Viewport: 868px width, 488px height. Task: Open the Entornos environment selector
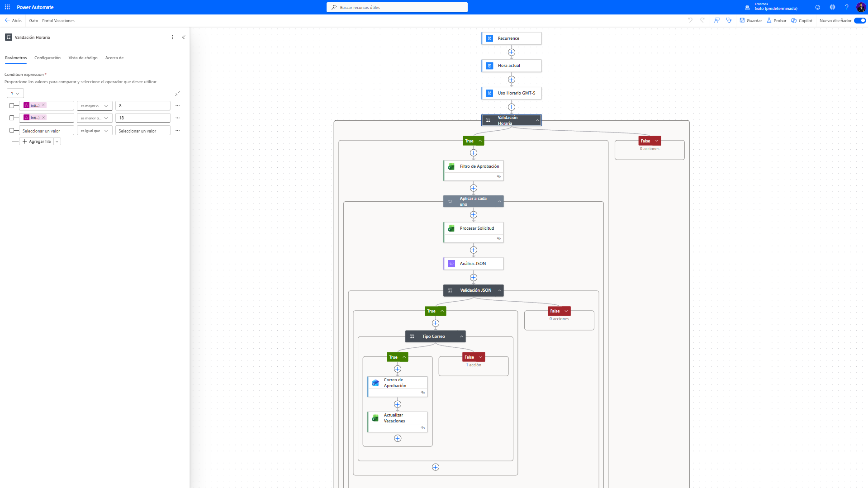coord(772,7)
